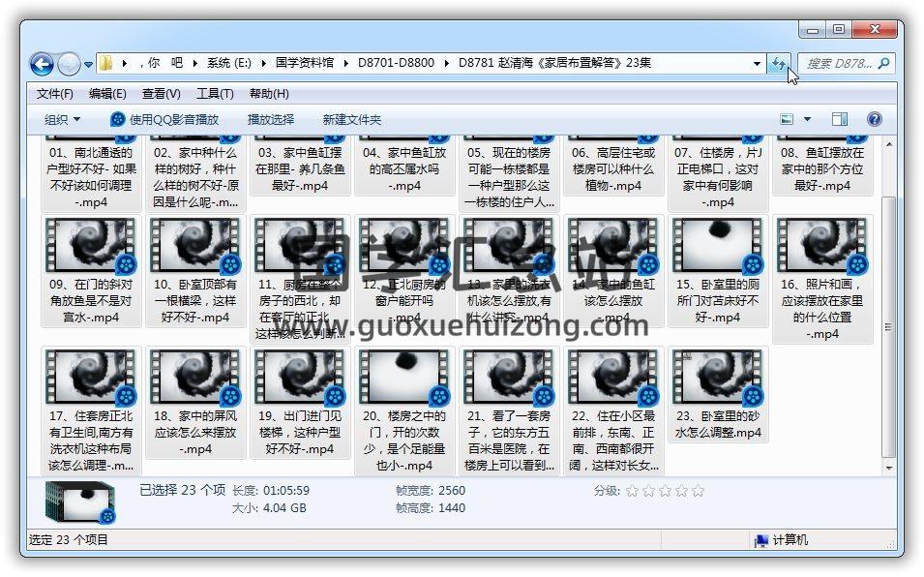This screenshot has width=924, height=577.
Task: Click the change view icon
Action: pos(788,119)
